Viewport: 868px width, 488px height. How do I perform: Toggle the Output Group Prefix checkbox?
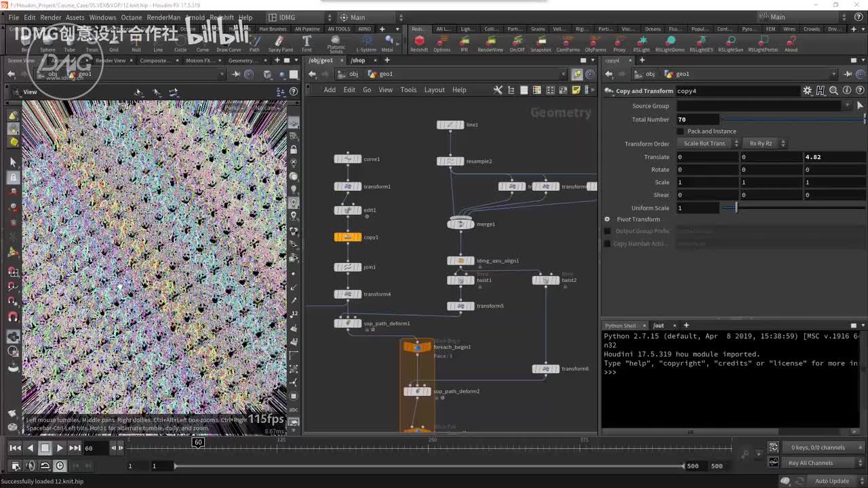point(608,231)
